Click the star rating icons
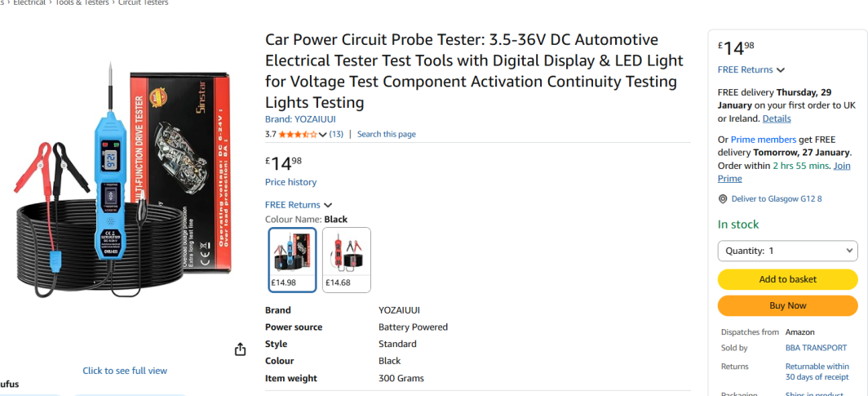 298,134
